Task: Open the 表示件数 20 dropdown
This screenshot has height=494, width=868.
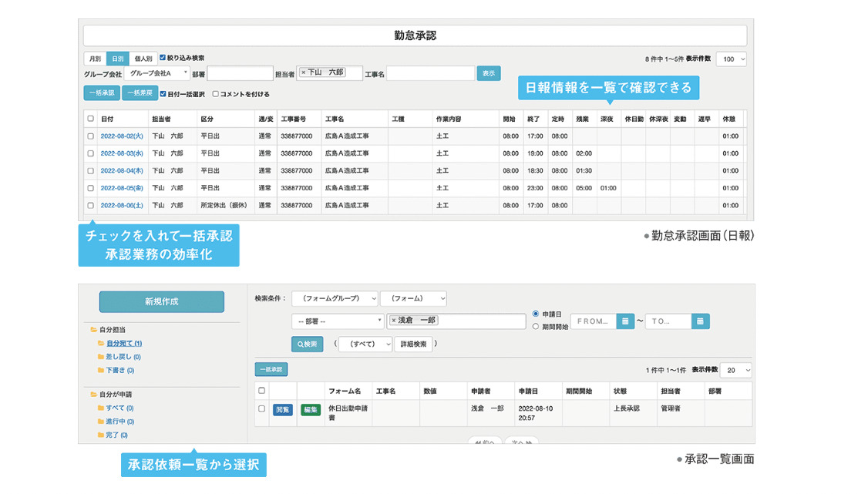Action: click(735, 370)
